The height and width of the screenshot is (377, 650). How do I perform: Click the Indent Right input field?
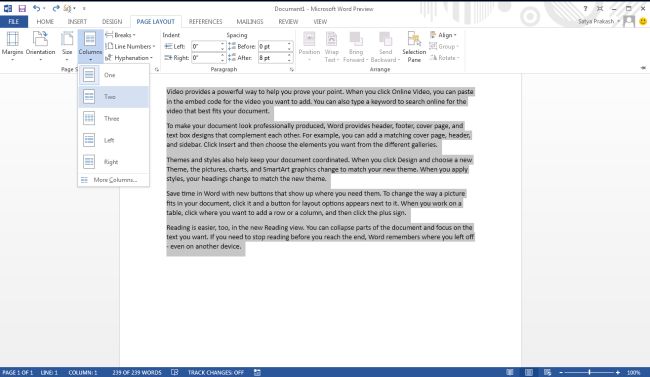(205, 58)
